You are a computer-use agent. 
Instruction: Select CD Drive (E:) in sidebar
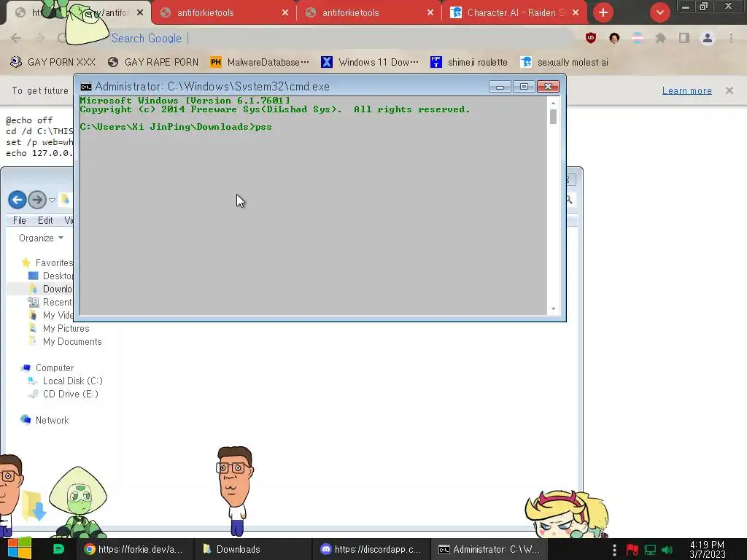click(x=63, y=394)
